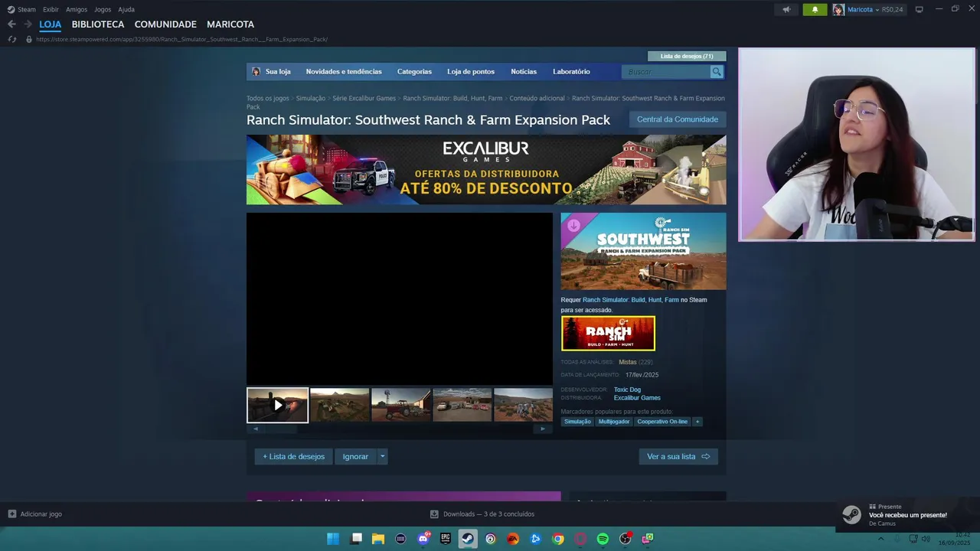Viewport: 980px width, 551px height.
Task: Open the Steam announcements megaphone icon
Action: point(786,9)
